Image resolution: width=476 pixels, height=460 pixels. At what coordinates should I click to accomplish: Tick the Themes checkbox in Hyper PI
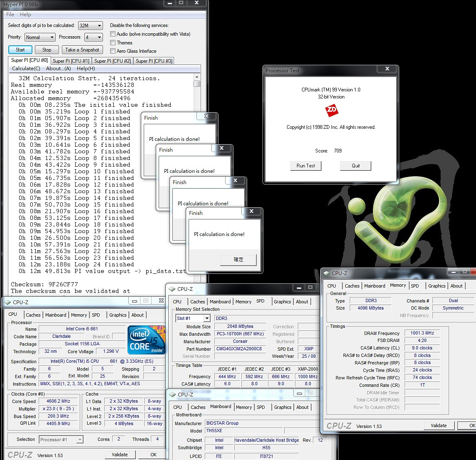click(x=113, y=42)
